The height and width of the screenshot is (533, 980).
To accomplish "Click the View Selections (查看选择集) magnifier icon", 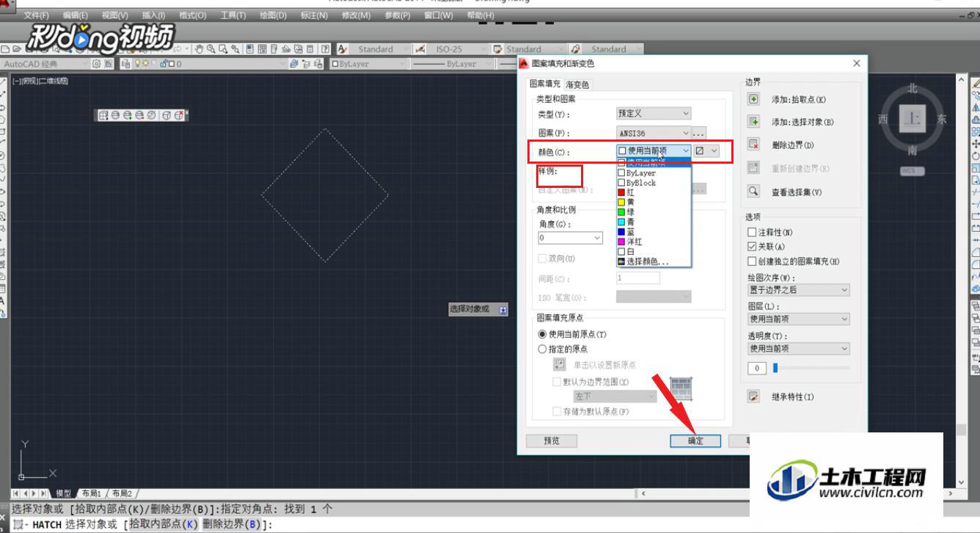I will click(x=753, y=191).
